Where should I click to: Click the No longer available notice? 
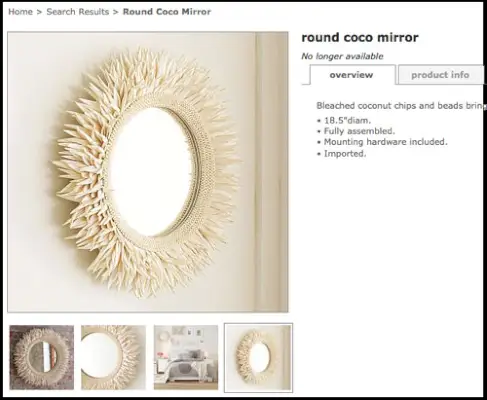point(342,56)
